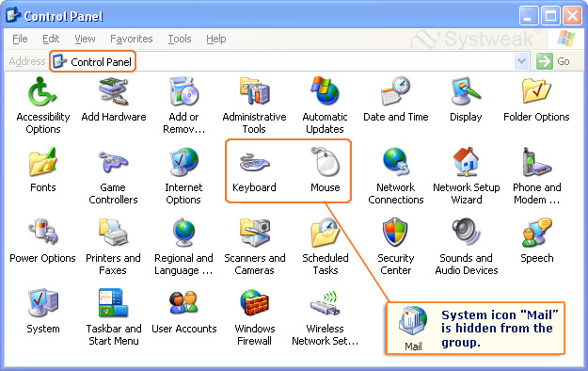Click the Control Panel title bar icon
The height and width of the screenshot is (371, 588).
point(13,15)
